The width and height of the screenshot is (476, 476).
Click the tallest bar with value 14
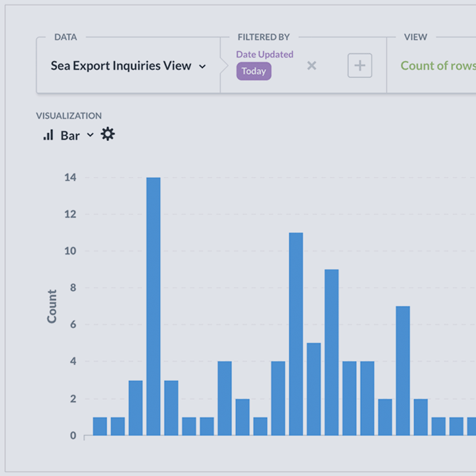point(153,306)
